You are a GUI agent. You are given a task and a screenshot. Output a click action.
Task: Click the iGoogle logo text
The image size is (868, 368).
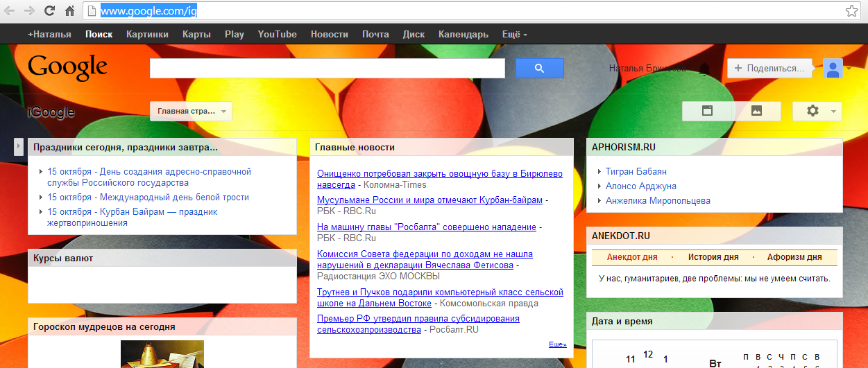click(x=51, y=112)
